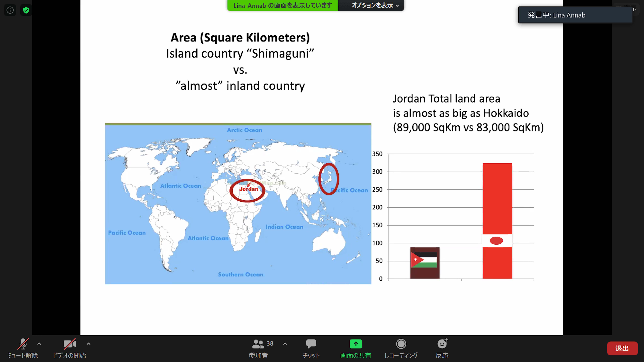
Task: Click the 350 axis value on chart
Action: tap(377, 154)
